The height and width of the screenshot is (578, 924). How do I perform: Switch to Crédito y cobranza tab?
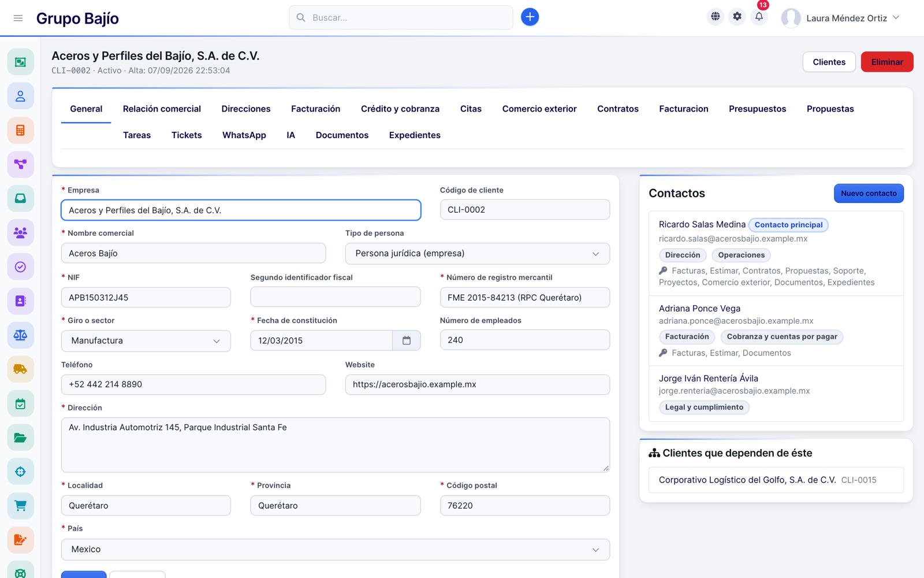click(400, 109)
